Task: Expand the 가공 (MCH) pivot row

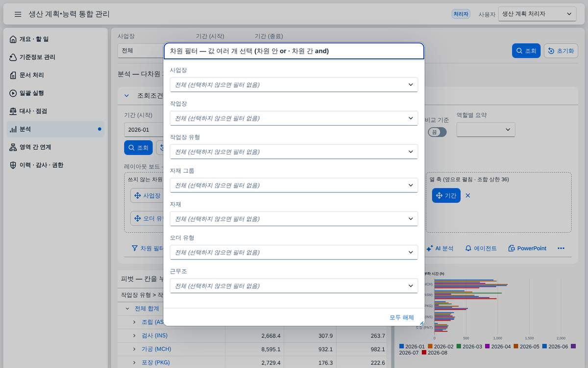Action: (134, 349)
